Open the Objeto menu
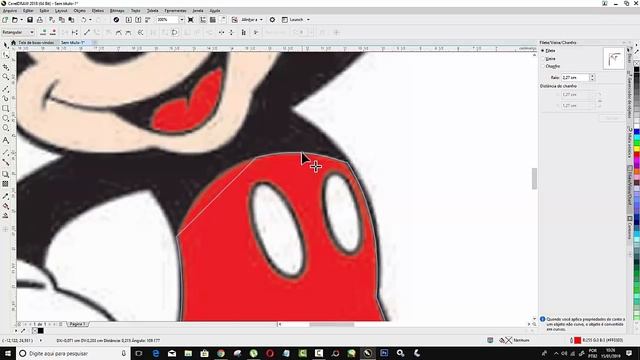 tap(80, 11)
